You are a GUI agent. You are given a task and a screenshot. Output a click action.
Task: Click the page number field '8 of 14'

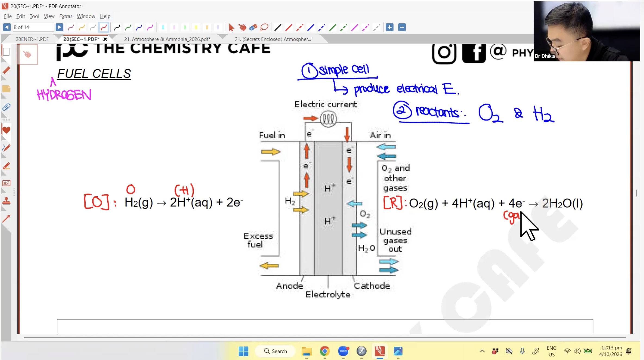click(33, 27)
